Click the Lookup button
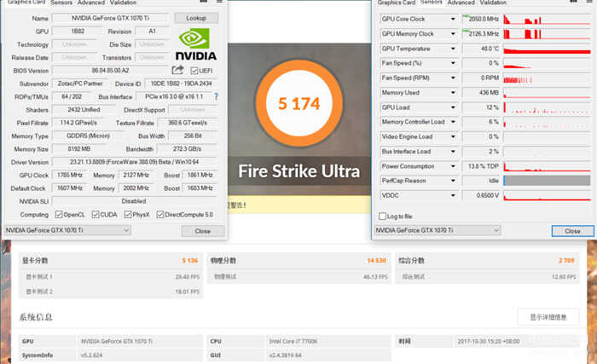This screenshot has height=364, width=597. pos(196,18)
